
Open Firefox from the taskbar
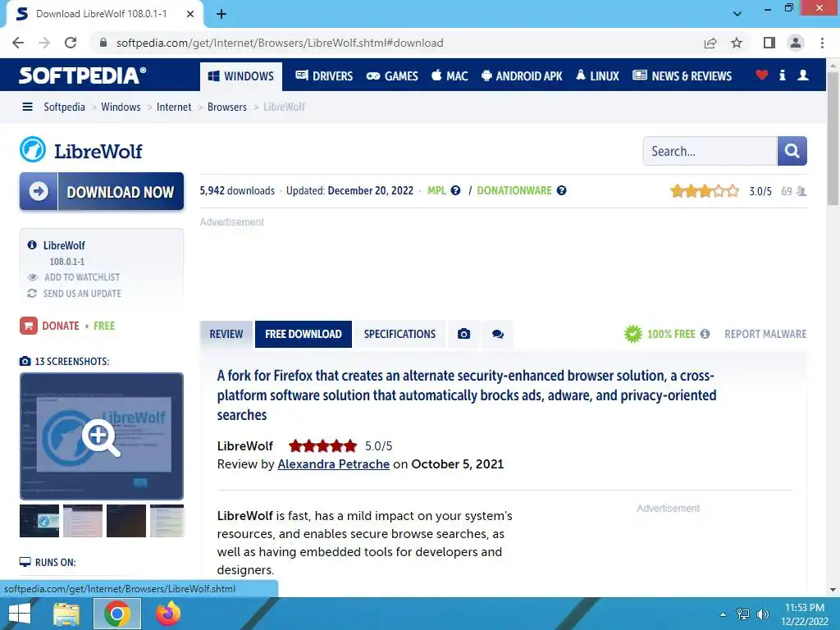(x=168, y=614)
